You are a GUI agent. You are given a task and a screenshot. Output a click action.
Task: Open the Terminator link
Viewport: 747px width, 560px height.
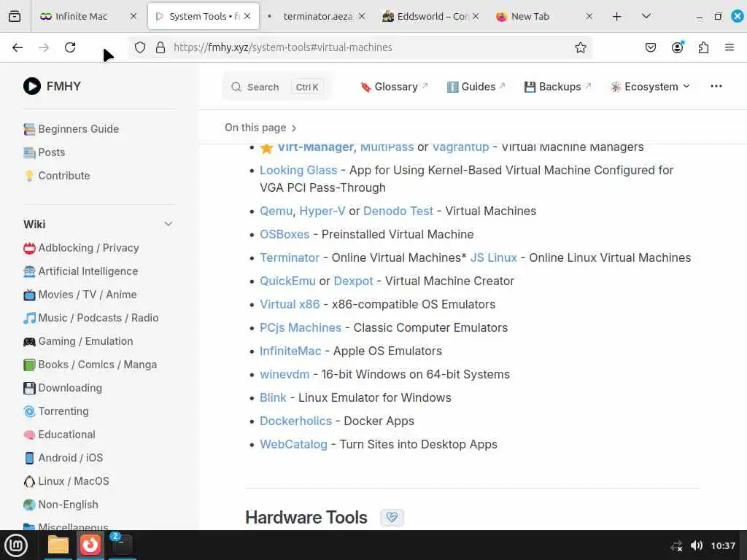(290, 257)
